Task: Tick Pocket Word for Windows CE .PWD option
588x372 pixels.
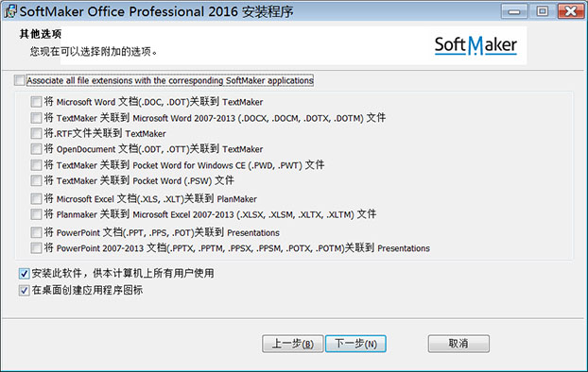Action: pos(36,165)
